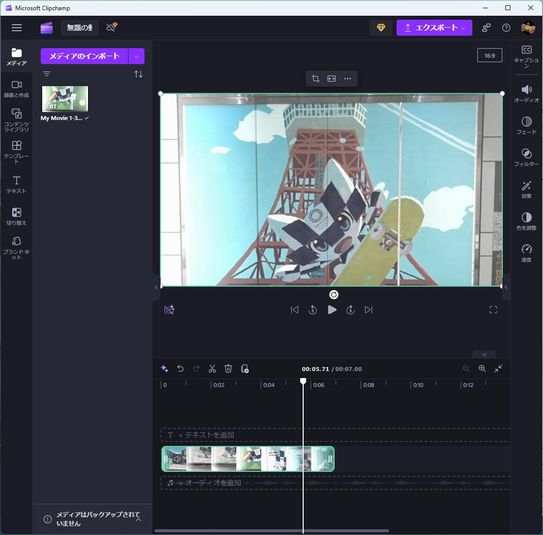Open the 速度 speed panel
Screen dimensions: 543x535
[x=526, y=253]
